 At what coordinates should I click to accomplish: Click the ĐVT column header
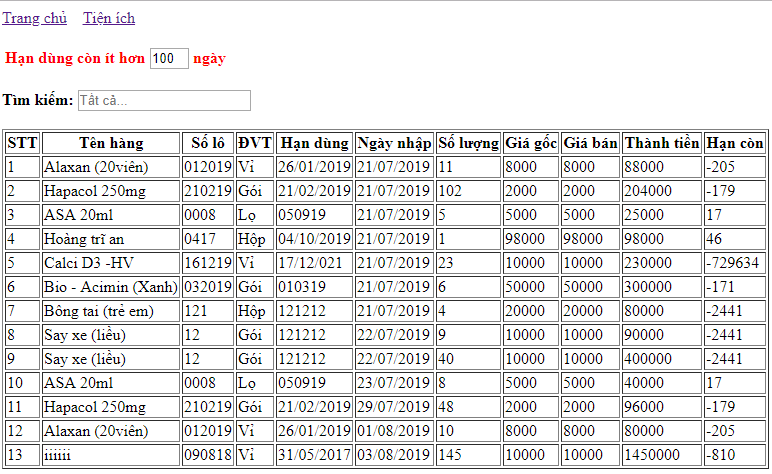[255, 143]
